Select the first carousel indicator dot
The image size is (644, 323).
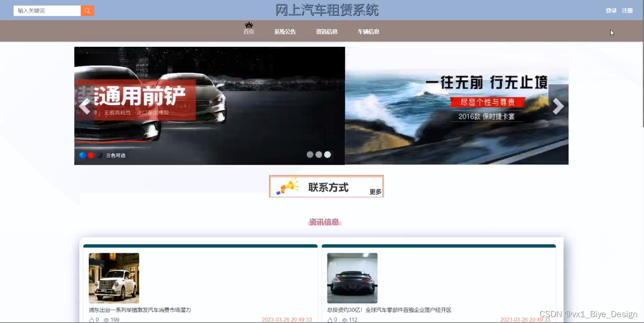tap(310, 155)
